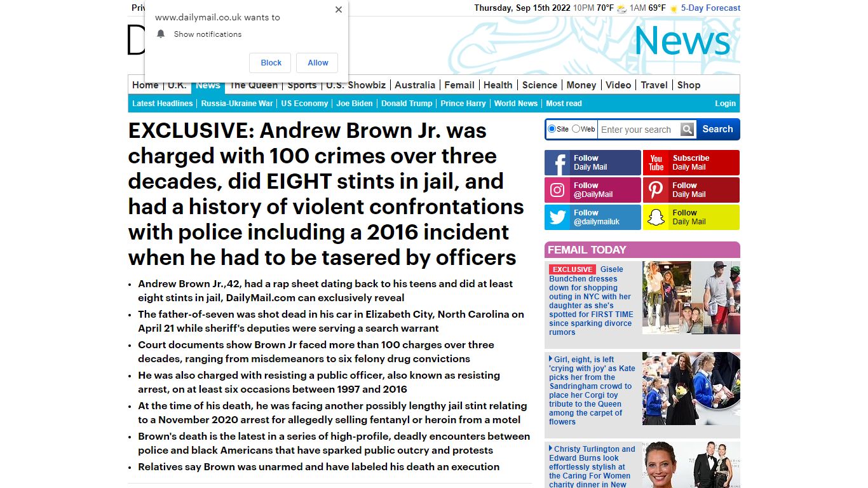Click the 10PM cloudy weather icon

pos(621,8)
